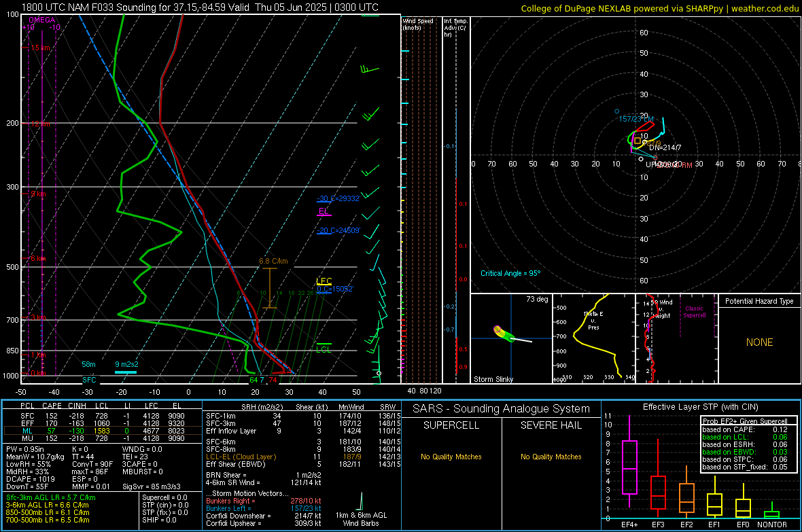Open the weather.cod.edu NEXLAB credit text
This screenshot has height=532, width=802.
pos(659,8)
